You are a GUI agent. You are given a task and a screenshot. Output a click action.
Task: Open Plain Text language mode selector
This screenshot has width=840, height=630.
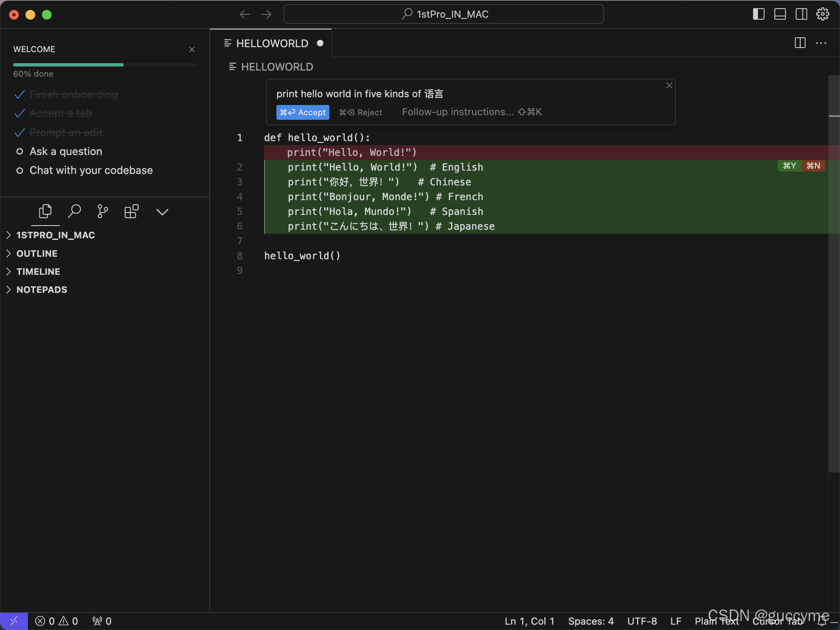point(716,621)
